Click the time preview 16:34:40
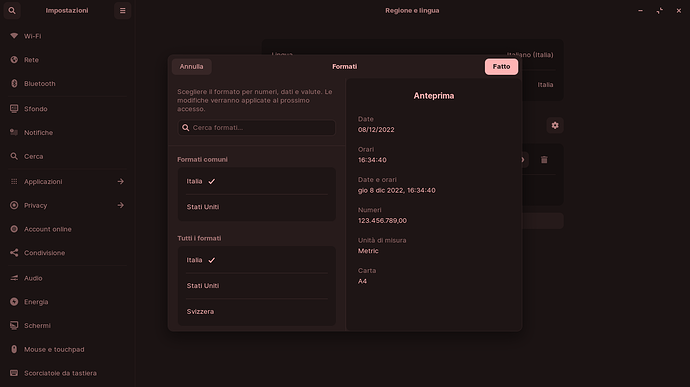Image resolution: width=690 pixels, height=387 pixels. click(372, 160)
